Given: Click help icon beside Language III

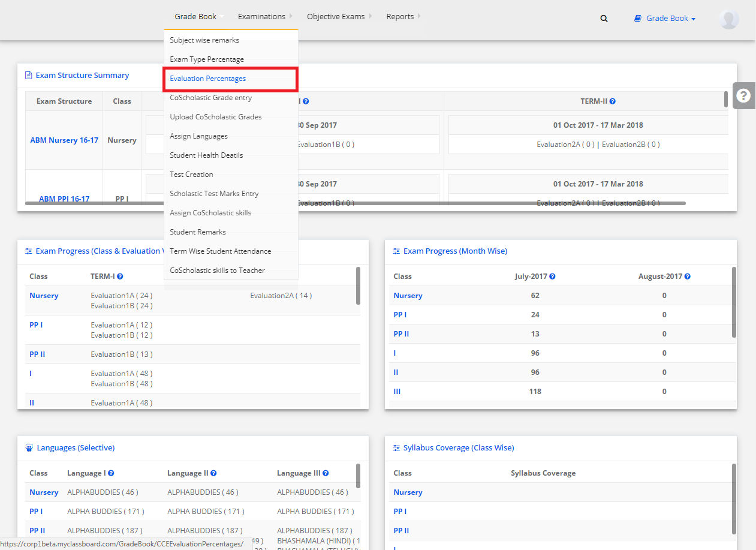Looking at the screenshot, I should point(326,473).
